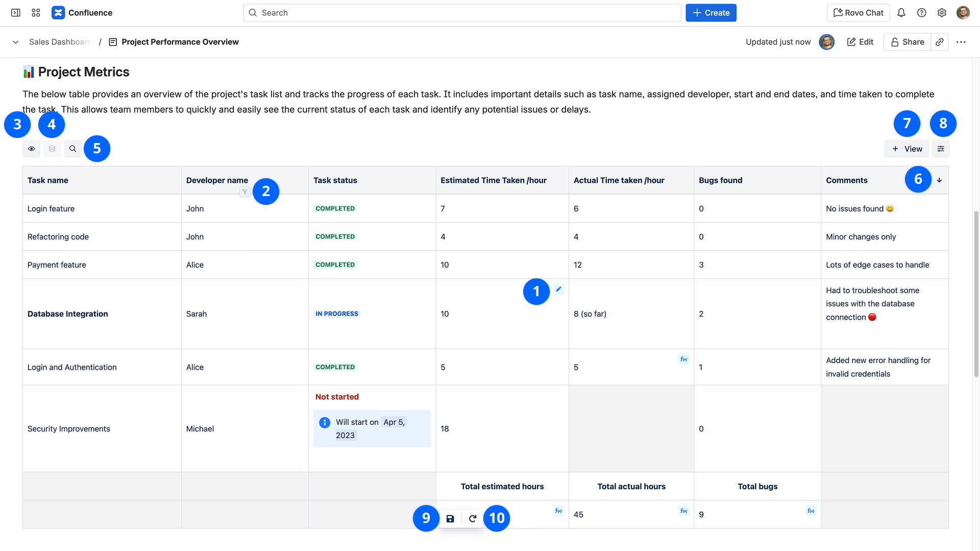Click the save icon in floating toolbar

(x=450, y=518)
